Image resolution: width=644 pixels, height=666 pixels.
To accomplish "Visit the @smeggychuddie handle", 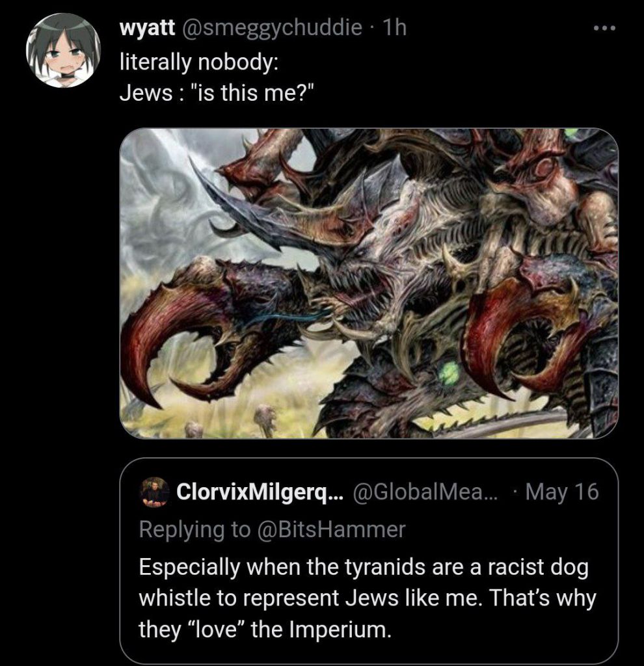I will pos(272,29).
